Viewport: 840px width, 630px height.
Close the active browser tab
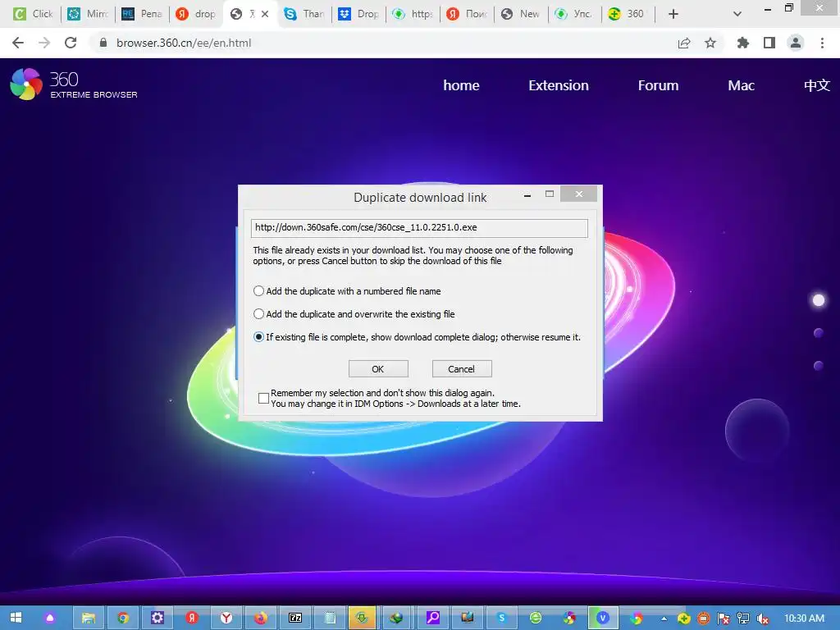tap(265, 14)
